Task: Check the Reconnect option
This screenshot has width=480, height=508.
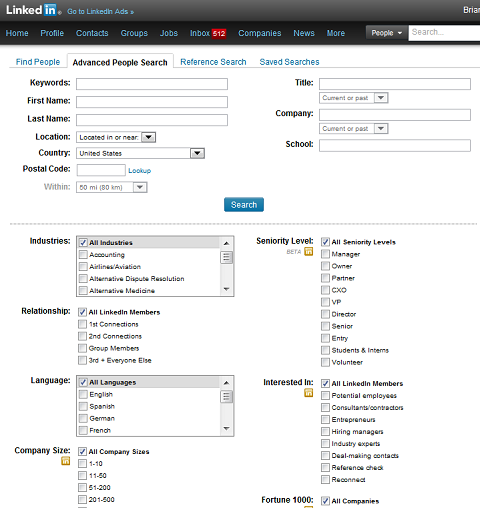Action: point(325,479)
